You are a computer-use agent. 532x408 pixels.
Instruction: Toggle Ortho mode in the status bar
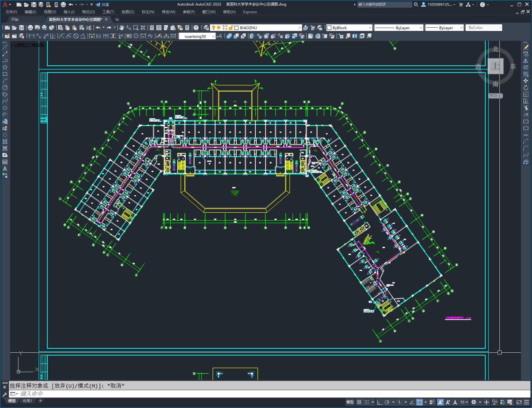pyautogui.click(x=380, y=402)
